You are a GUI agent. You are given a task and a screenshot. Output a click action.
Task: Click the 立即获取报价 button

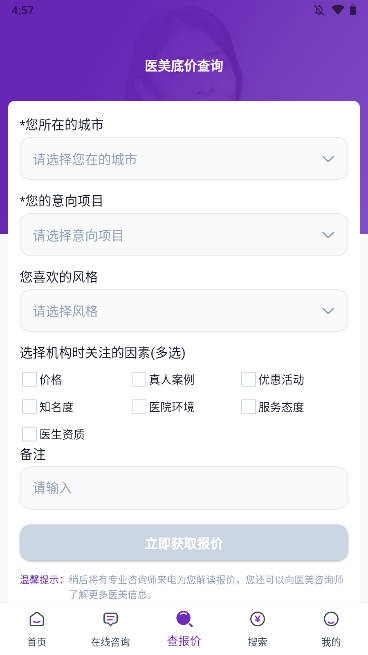pyautogui.click(x=184, y=543)
